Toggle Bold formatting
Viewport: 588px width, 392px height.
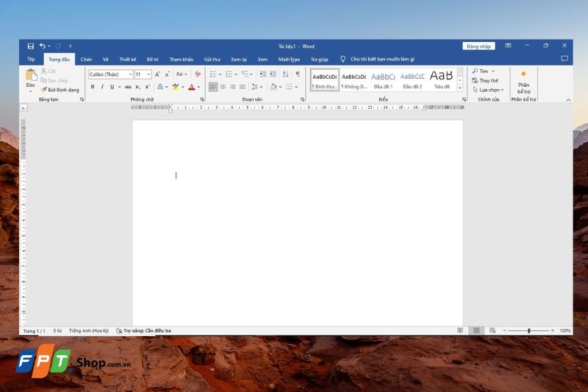(x=93, y=87)
